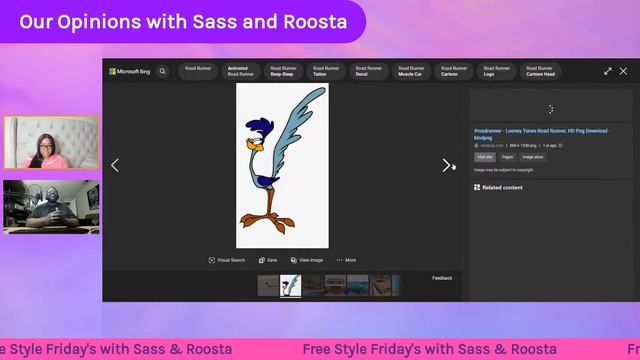The image size is (640, 360).
Task: Click View image below the picture
Action: tap(307, 260)
